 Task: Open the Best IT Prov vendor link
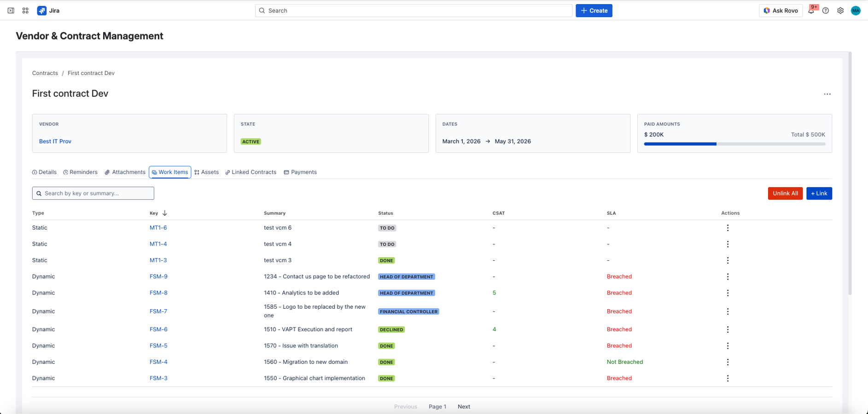pos(55,141)
